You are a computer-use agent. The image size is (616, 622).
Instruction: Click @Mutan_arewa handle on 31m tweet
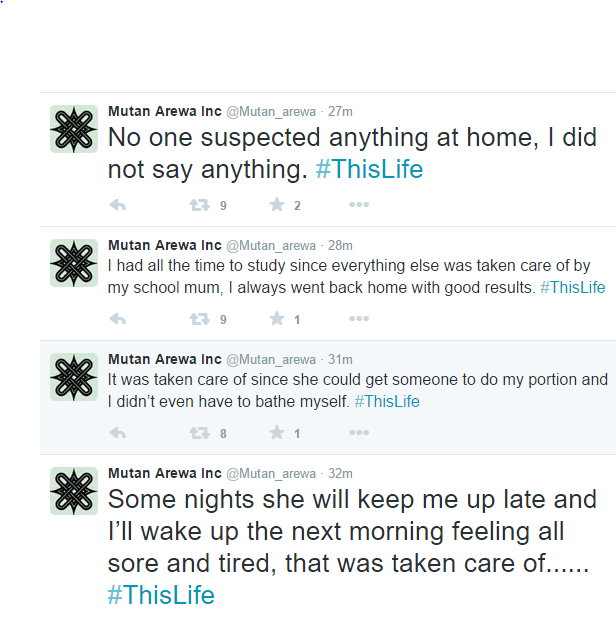pyautogui.click(x=271, y=359)
